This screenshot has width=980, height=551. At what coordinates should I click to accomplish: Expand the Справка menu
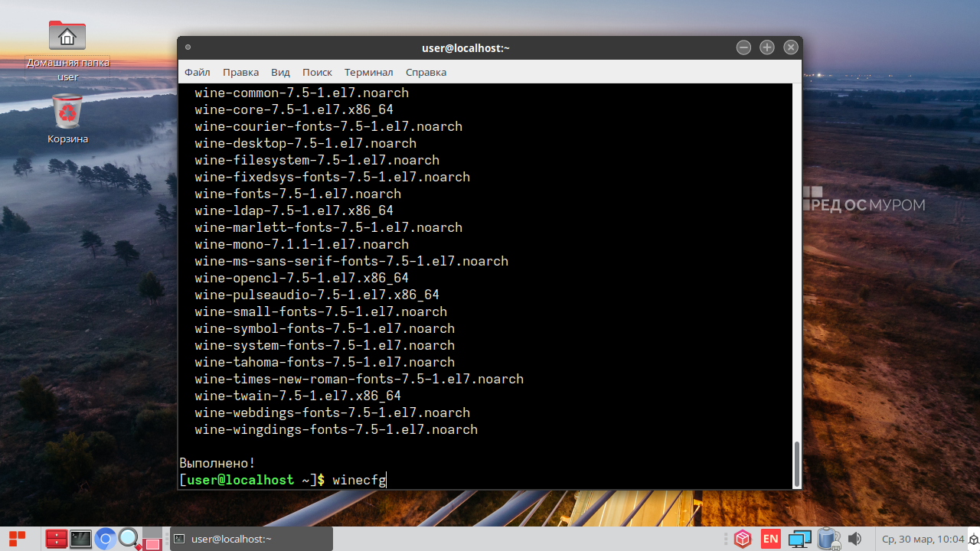pyautogui.click(x=426, y=72)
